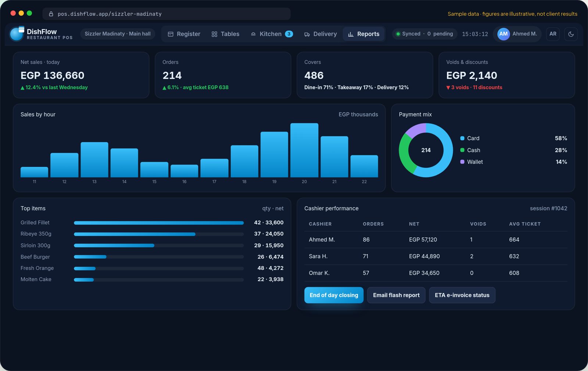Click the CASHIER column header
588x371 pixels.
pos(320,224)
